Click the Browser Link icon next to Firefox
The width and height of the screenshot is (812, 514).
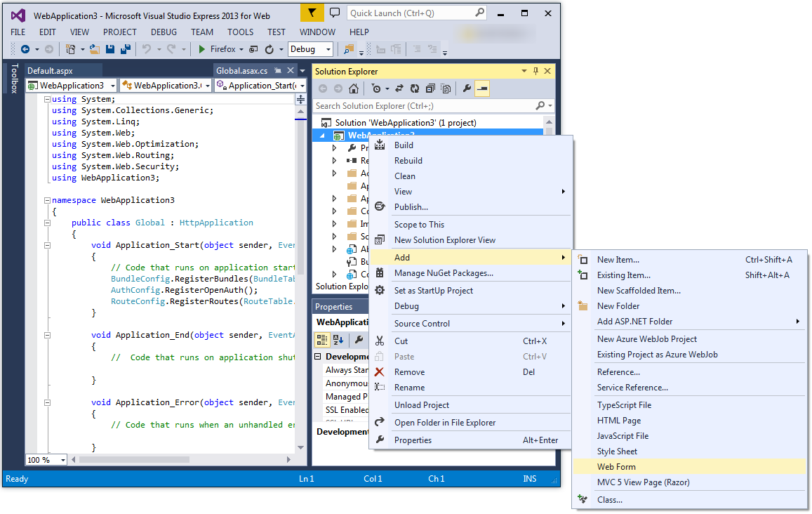pyautogui.click(x=253, y=49)
